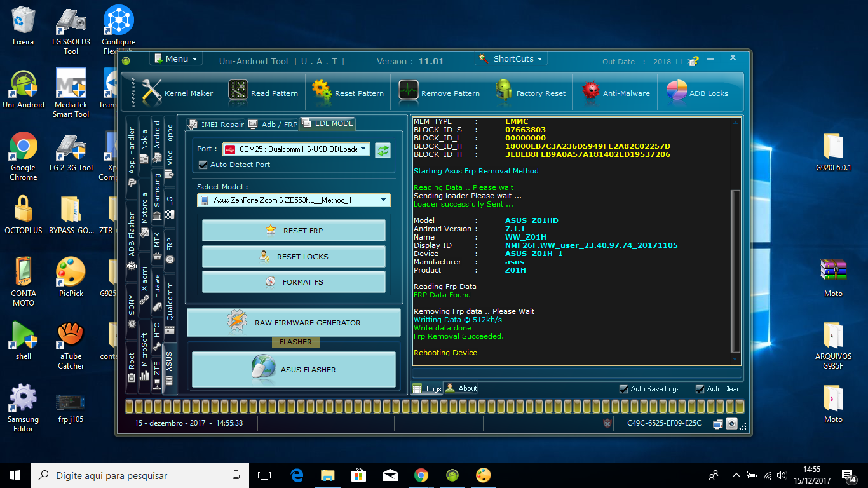
Task: Select the SONY side tab
Action: pos(132,311)
